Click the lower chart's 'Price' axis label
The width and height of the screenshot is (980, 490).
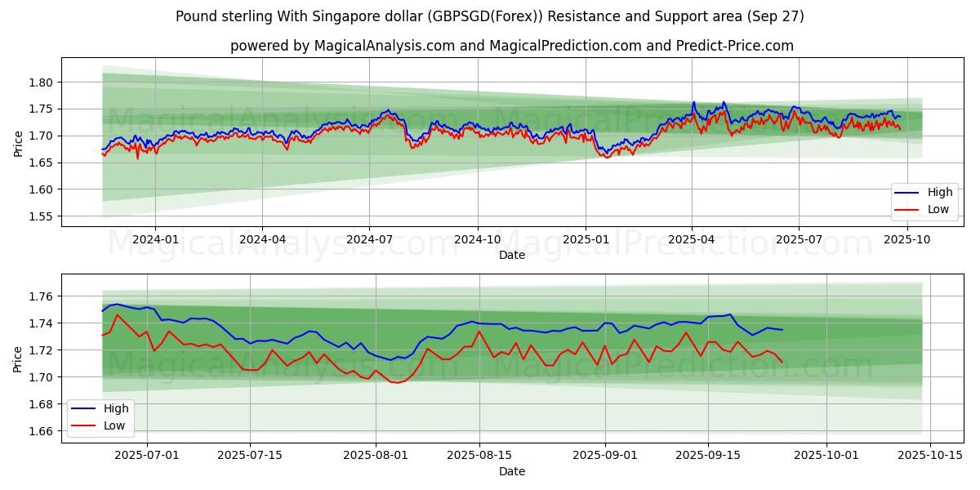point(18,359)
